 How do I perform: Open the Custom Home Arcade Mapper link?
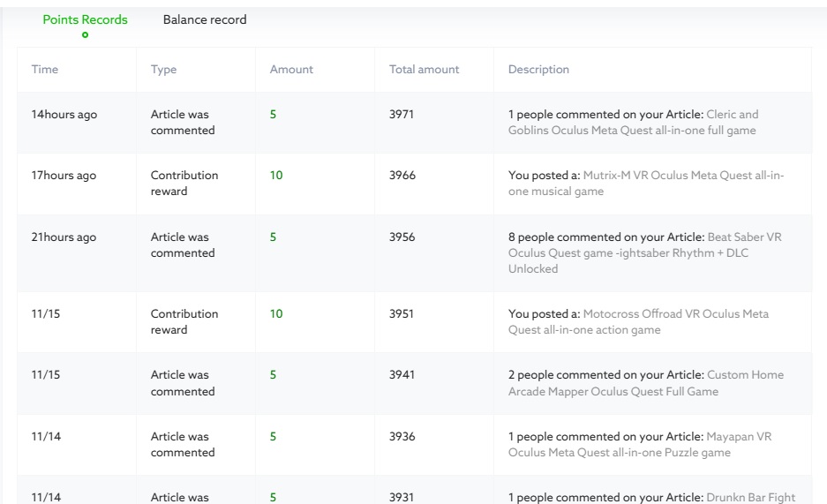tap(646, 383)
